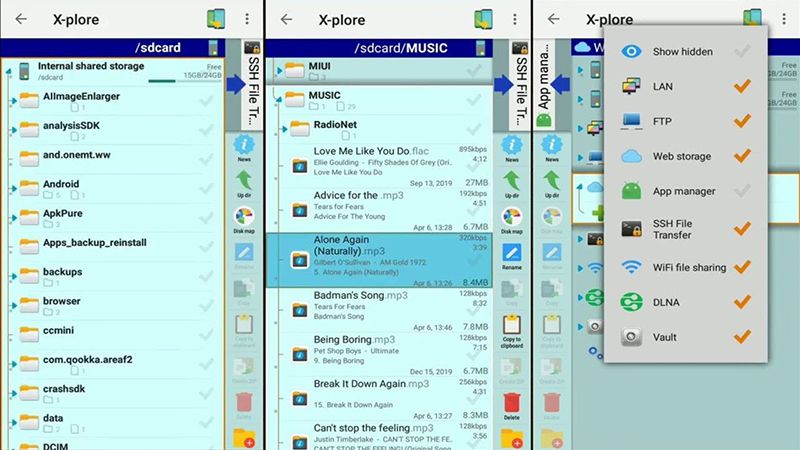Open Disk map in the middle panel toolbar
800x450 pixels.
511,220
